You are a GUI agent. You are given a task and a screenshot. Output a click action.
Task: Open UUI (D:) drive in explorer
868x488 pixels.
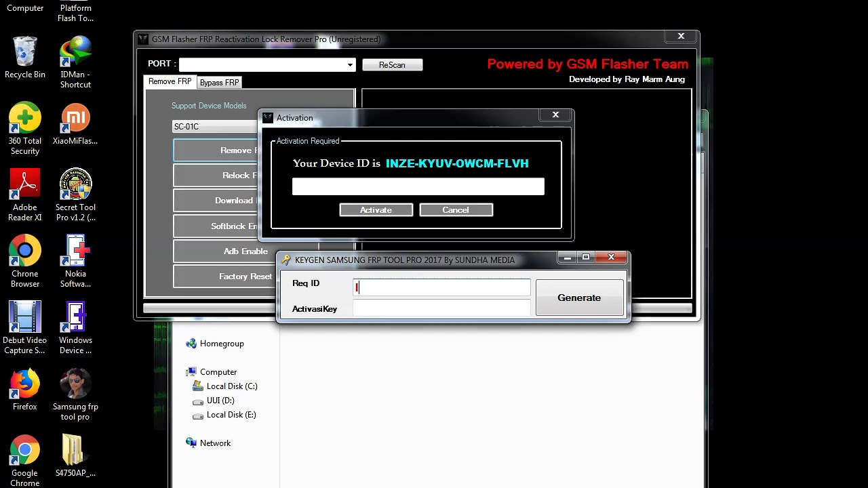[x=220, y=401]
